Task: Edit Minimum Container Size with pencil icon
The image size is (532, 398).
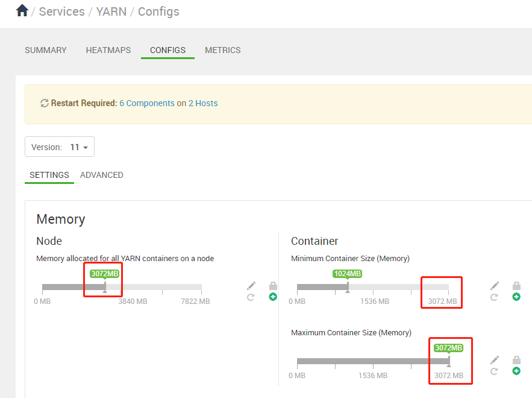Action: [x=495, y=286]
